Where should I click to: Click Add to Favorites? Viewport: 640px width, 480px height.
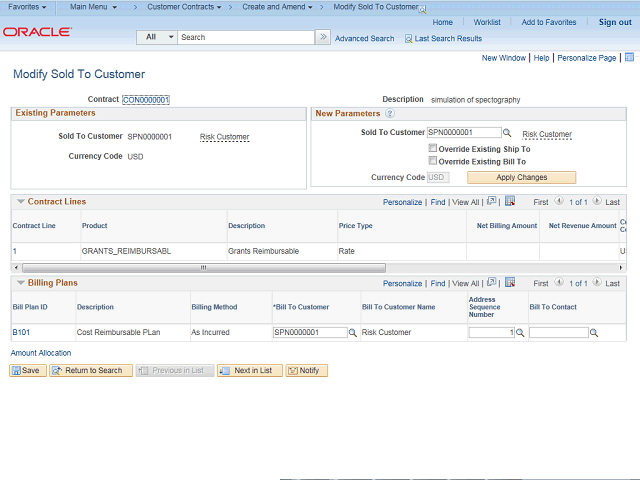549,22
